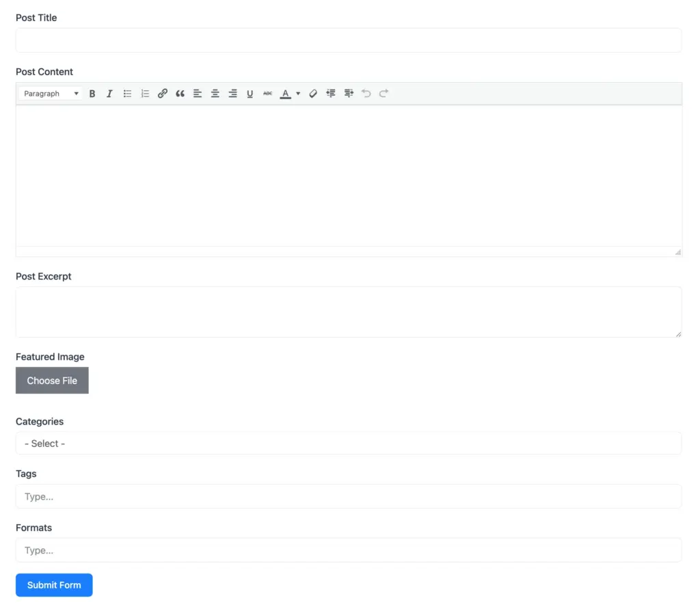
Task: Insert a hyperlink
Action: [x=162, y=94]
